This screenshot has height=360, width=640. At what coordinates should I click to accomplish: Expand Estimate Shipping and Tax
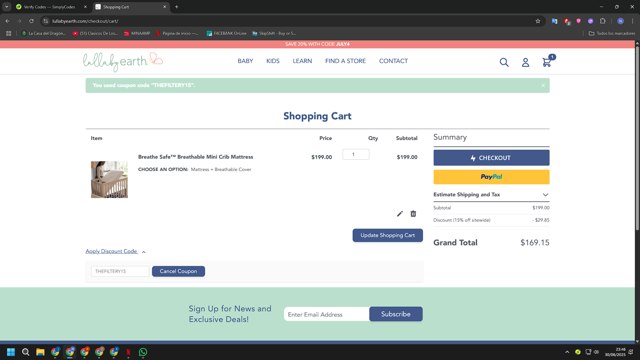[491, 195]
